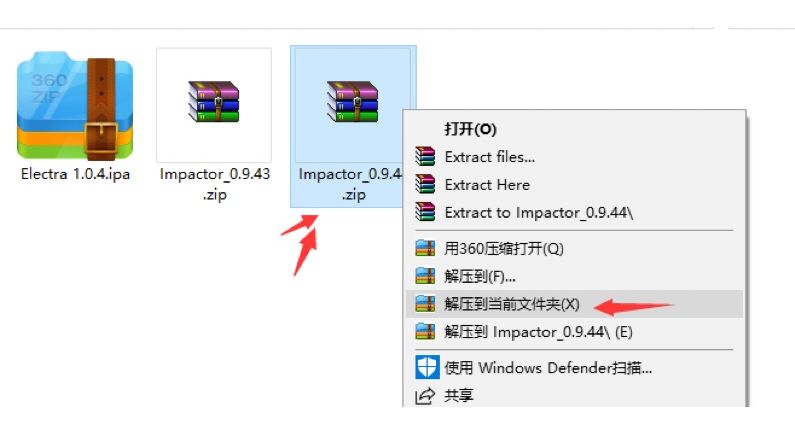Viewport: 795px width, 434px height.
Task: Open archive with 用360压缩打开(Q)
Action: click(574, 248)
